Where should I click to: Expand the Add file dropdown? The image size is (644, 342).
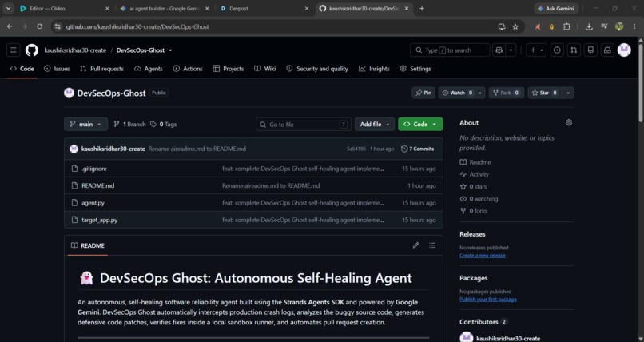click(x=375, y=124)
